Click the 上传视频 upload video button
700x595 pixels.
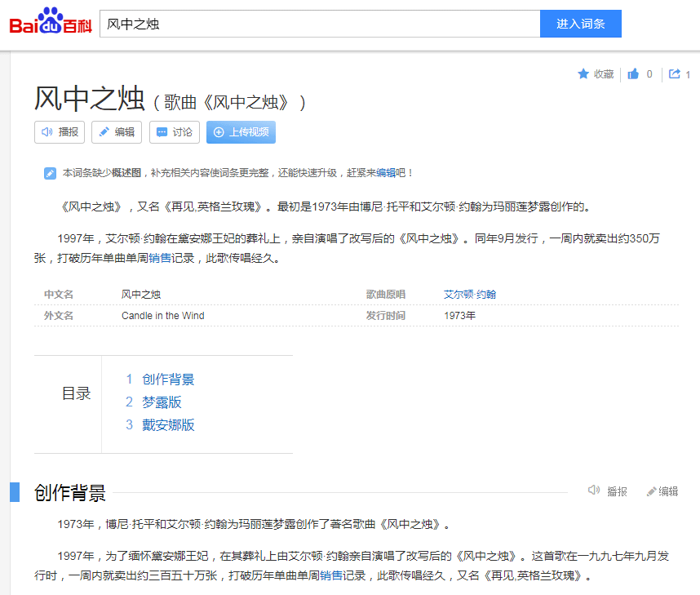[x=241, y=132]
